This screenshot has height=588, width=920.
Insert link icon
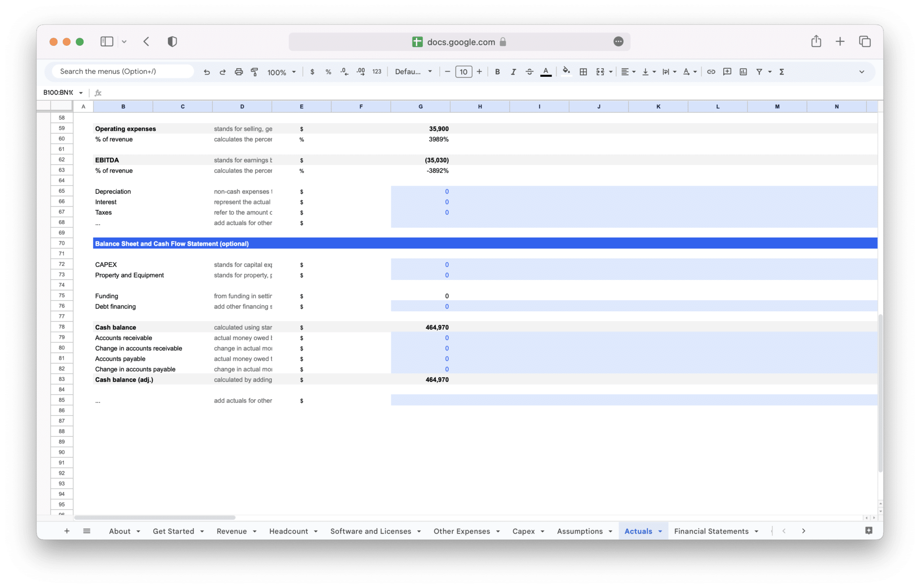tap(711, 72)
